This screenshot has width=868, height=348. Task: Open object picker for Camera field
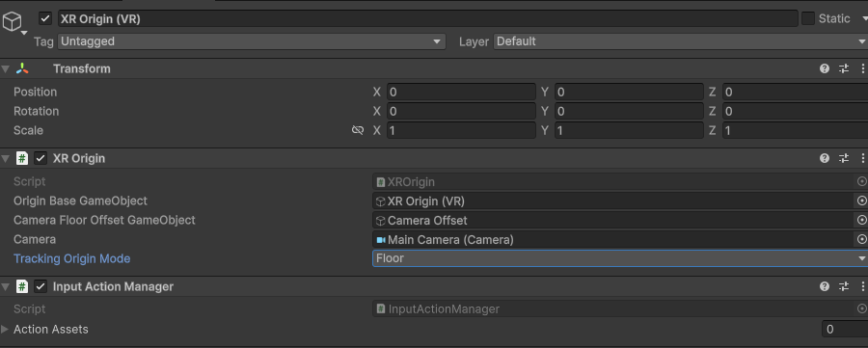pyautogui.click(x=861, y=240)
